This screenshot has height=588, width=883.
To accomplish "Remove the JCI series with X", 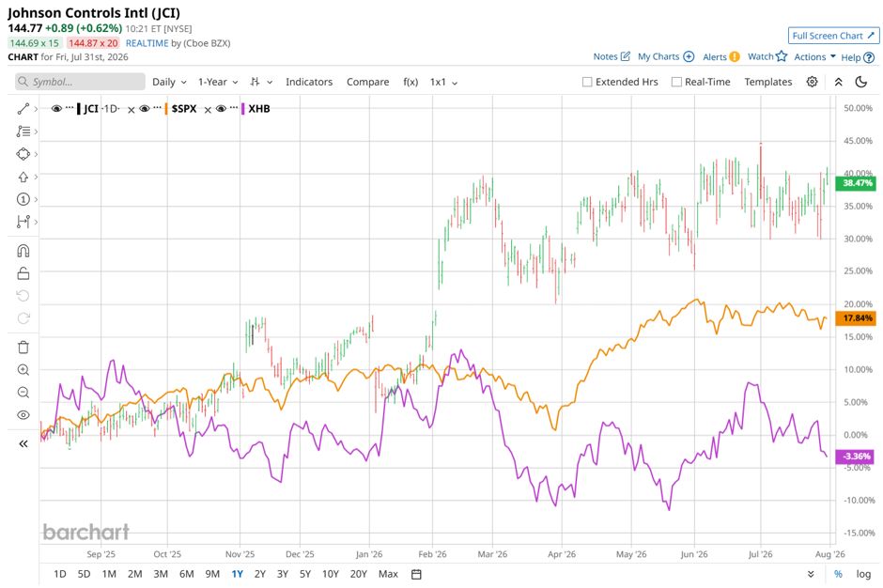I will coord(131,110).
